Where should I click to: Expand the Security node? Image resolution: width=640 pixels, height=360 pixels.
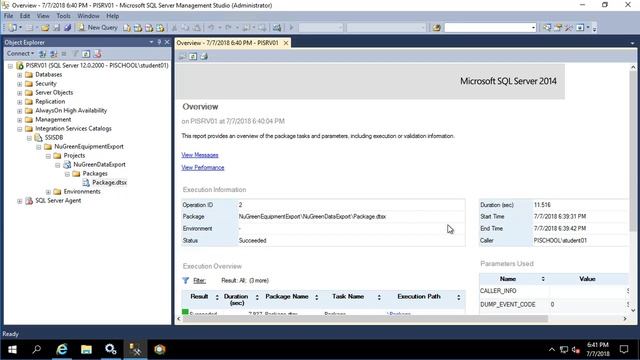click(20, 84)
